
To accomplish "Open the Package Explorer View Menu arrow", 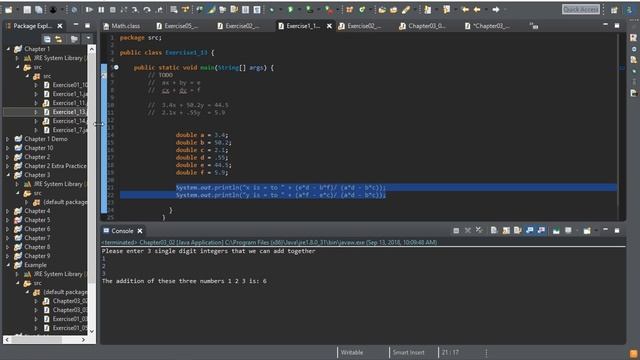I will point(88,39).
